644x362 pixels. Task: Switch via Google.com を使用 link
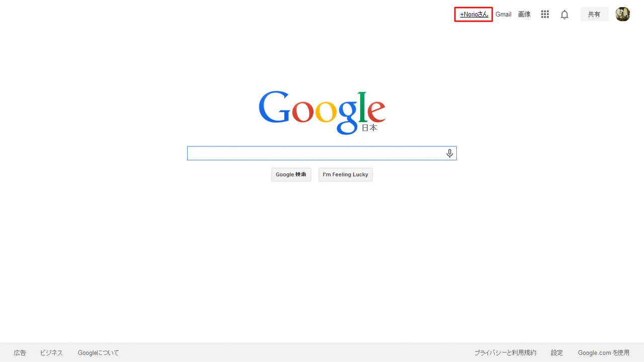604,353
